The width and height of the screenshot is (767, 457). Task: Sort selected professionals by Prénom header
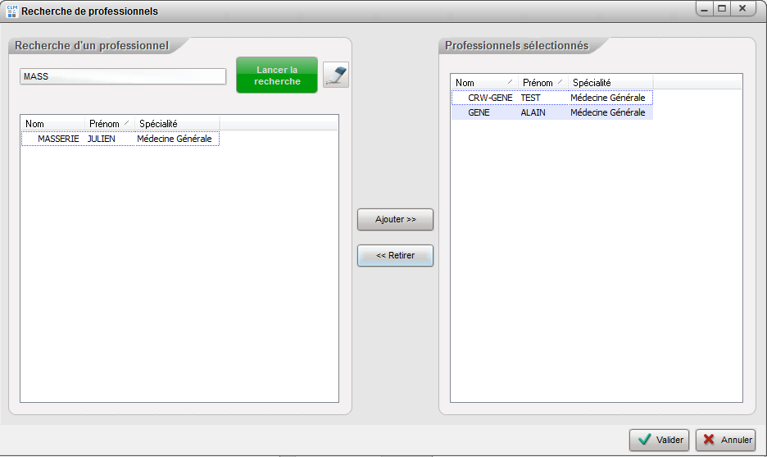click(x=541, y=82)
